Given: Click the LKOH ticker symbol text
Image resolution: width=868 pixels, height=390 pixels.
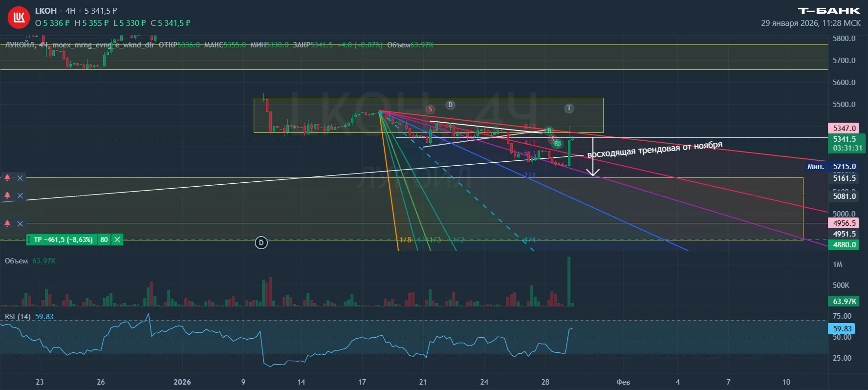Looking at the screenshot, I should 46,11.
